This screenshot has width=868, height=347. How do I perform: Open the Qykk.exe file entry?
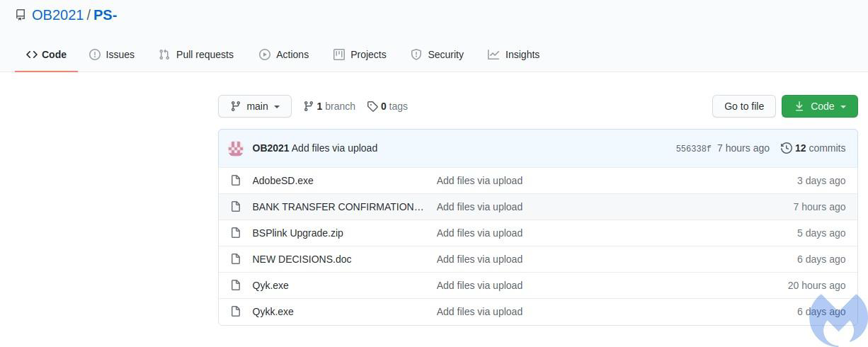pyautogui.click(x=273, y=312)
